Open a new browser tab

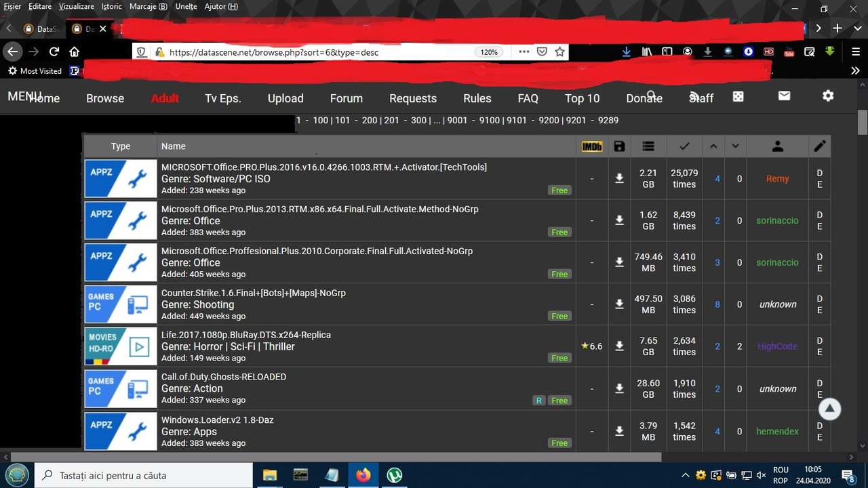(x=837, y=28)
